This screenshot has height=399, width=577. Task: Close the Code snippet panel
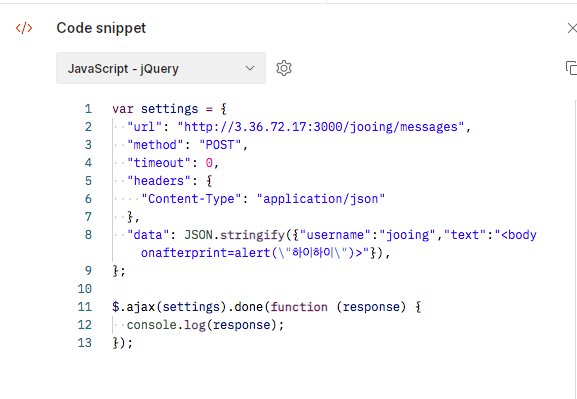coord(572,28)
